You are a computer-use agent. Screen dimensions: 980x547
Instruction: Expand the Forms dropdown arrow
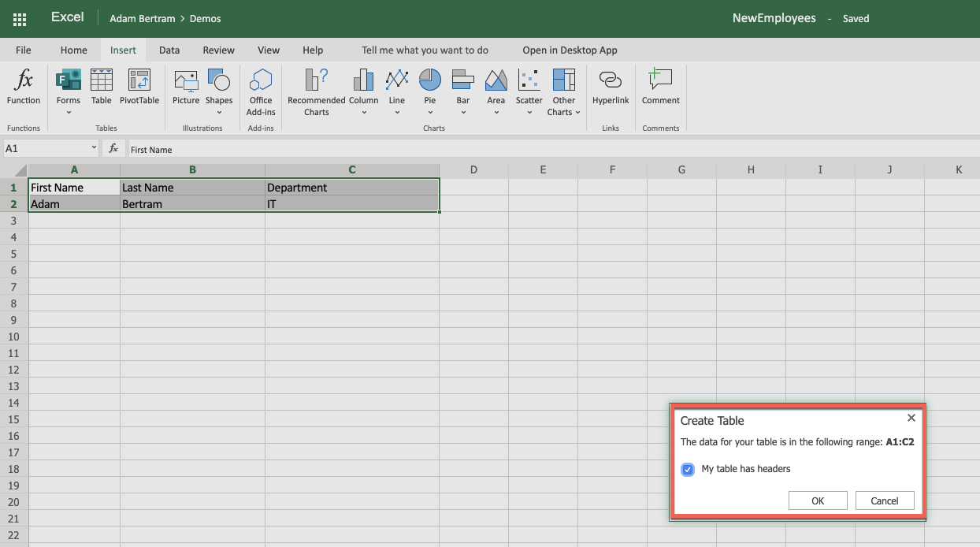(69, 113)
